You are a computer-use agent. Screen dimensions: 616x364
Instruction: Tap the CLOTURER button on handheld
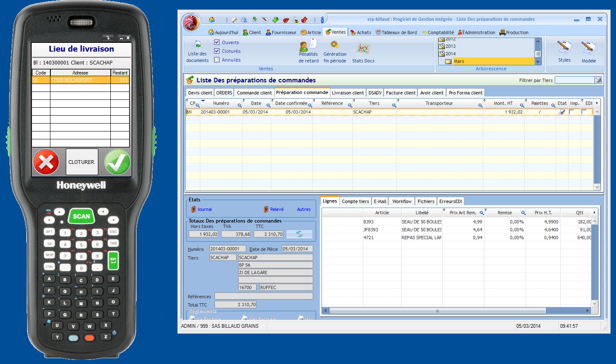[x=82, y=162]
